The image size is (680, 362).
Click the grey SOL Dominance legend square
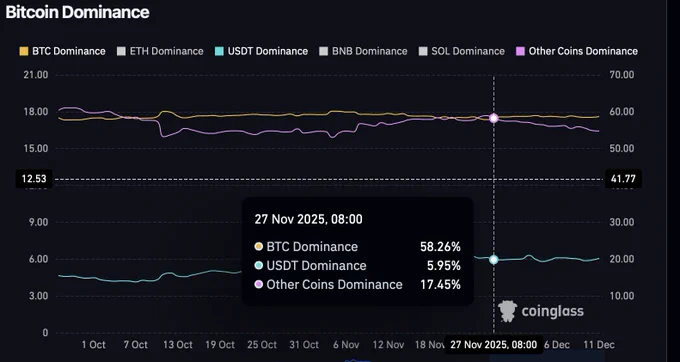[x=423, y=51]
